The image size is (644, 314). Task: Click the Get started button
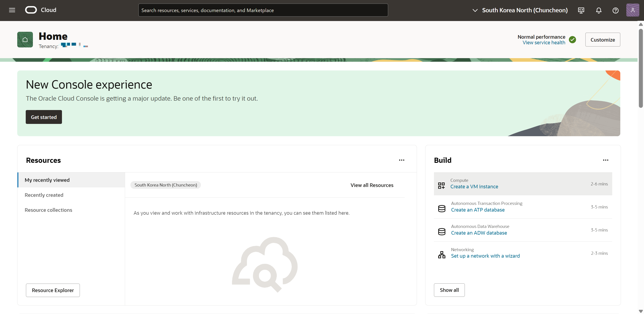44,117
